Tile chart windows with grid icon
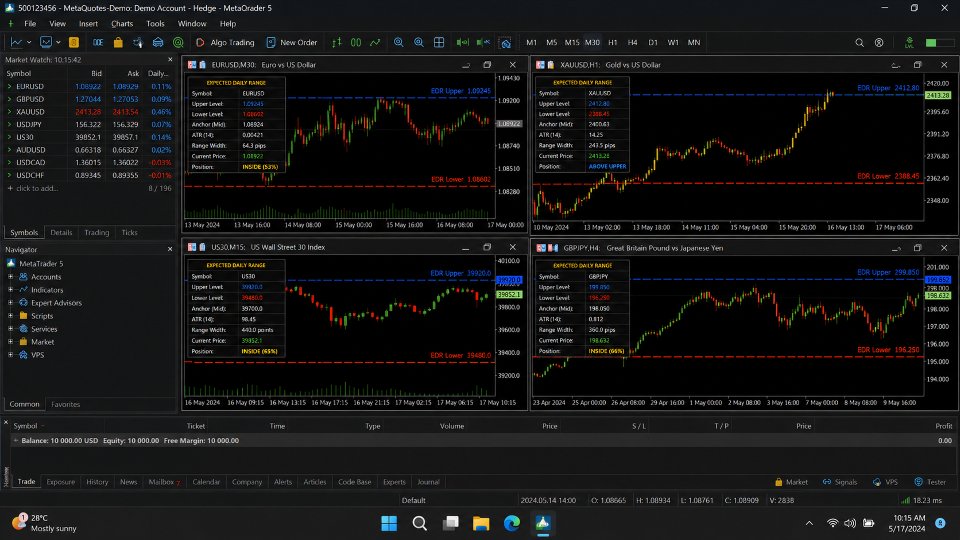 tap(439, 42)
